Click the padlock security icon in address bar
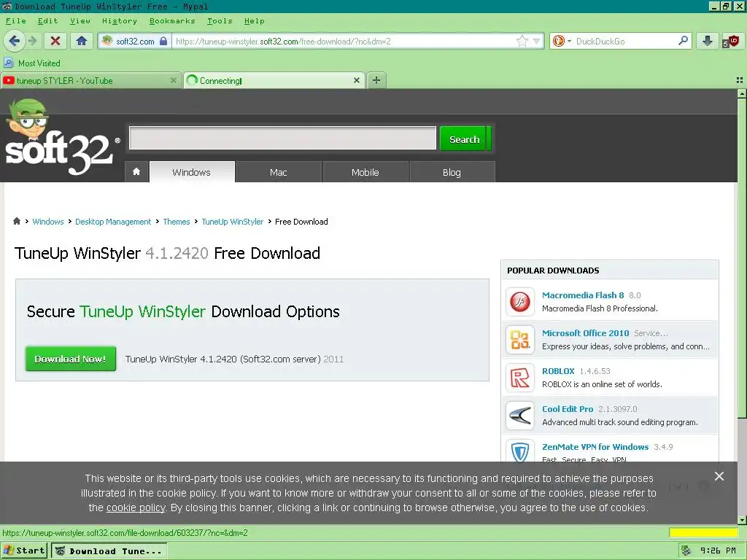This screenshot has width=747, height=560. pos(163,41)
